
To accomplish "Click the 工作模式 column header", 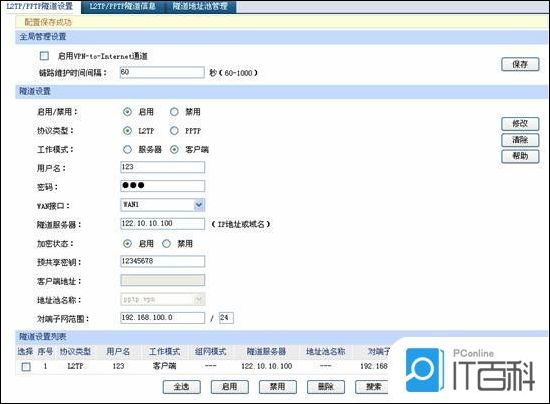I will click(x=165, y=351).
